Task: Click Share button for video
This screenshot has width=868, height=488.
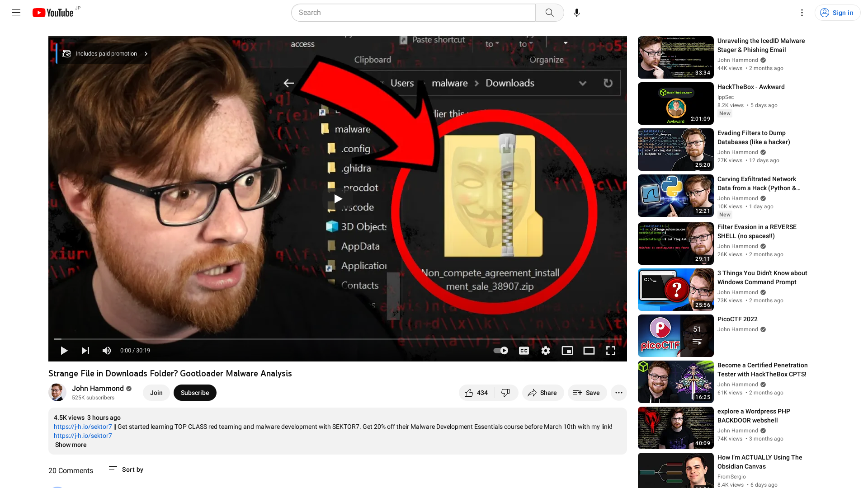Action: [x=541, y=393]
